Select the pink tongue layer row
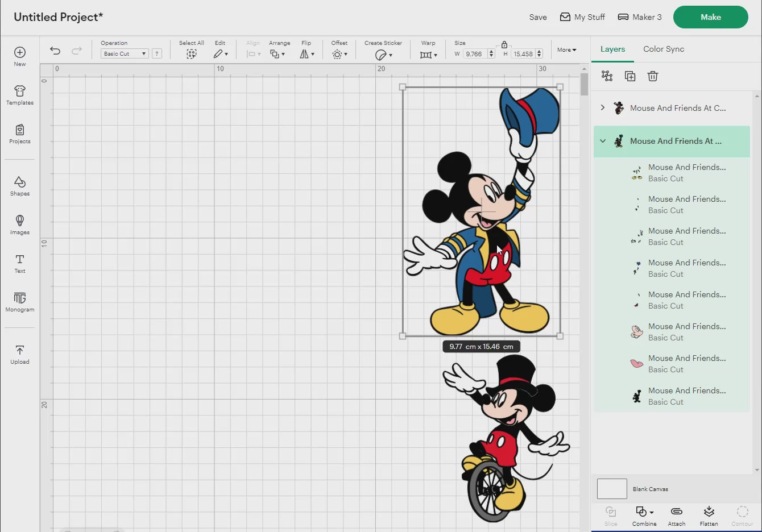 [672, 364]
